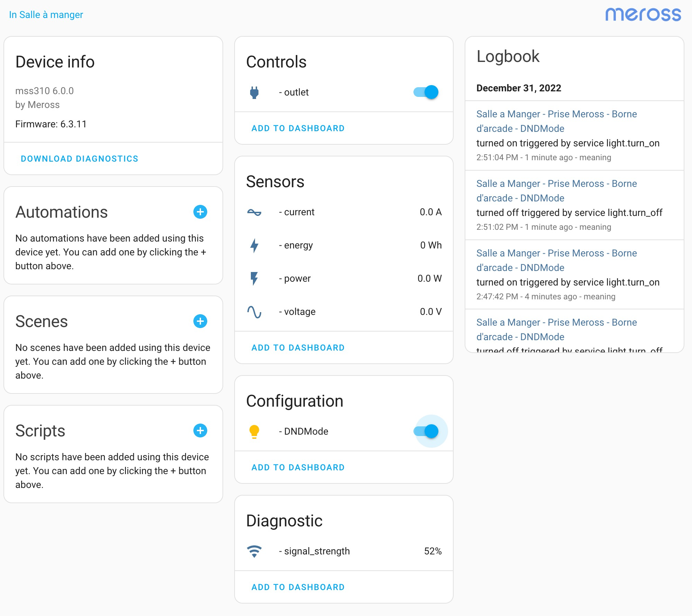Add the Sensors card to dashboard
This screenshot has height=616, width=692.
coord(298,347)
